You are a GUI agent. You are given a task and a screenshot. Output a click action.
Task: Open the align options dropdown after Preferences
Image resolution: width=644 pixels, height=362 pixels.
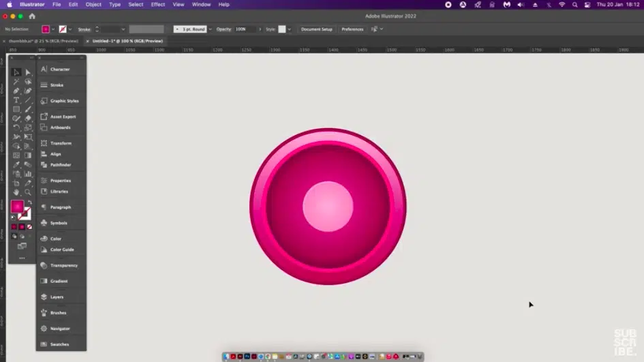[382, 29]
